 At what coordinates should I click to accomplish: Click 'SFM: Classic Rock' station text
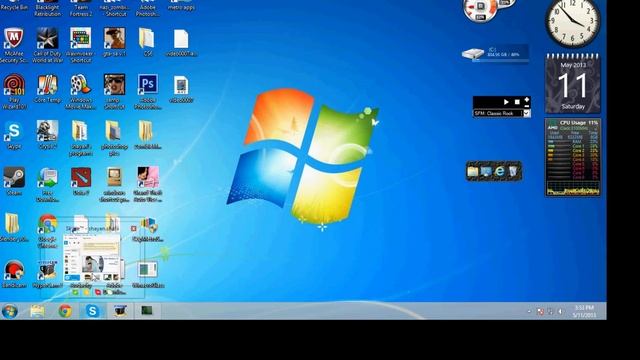click(x=494, y=113)
